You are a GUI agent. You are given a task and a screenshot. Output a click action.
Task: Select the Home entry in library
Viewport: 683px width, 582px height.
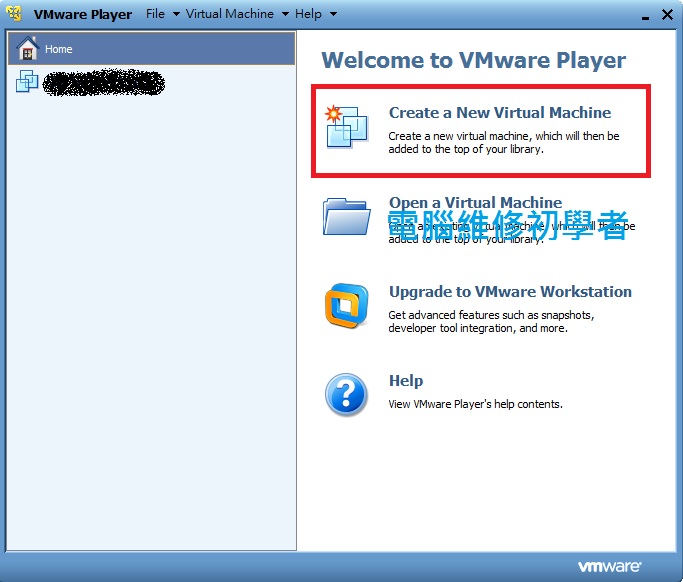(x=152, y=48)
